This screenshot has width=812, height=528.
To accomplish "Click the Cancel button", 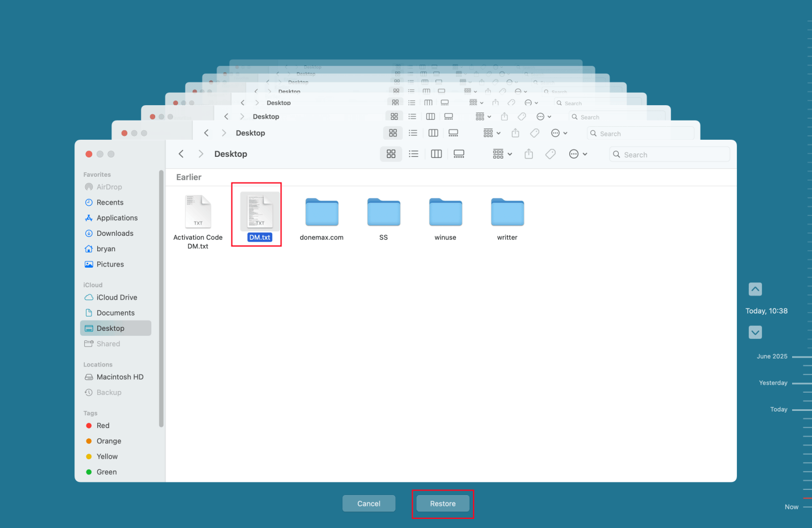I will click(368, 503).
